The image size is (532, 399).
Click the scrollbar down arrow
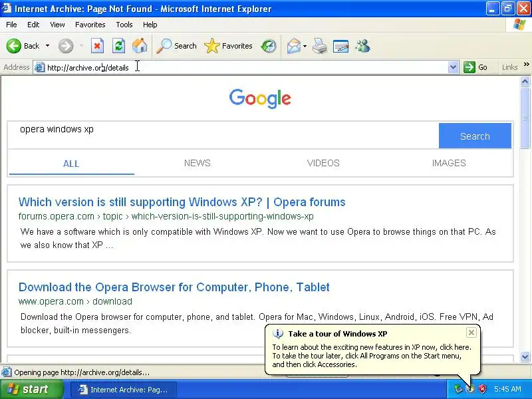[525, 356]
